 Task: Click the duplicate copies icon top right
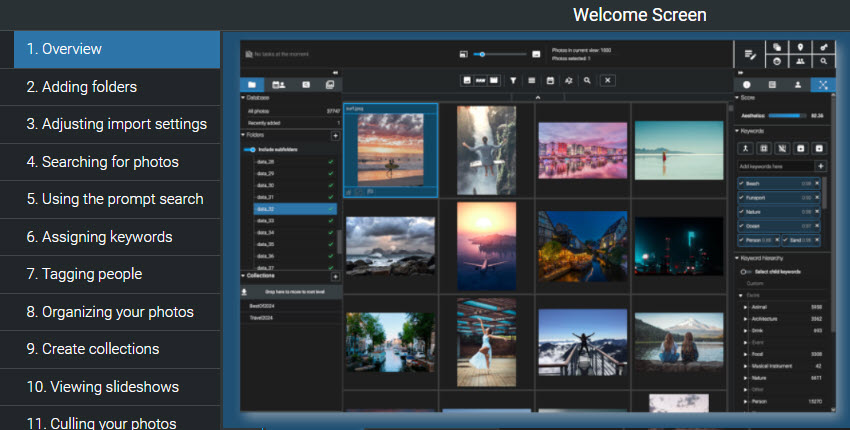tap(777, 47)
